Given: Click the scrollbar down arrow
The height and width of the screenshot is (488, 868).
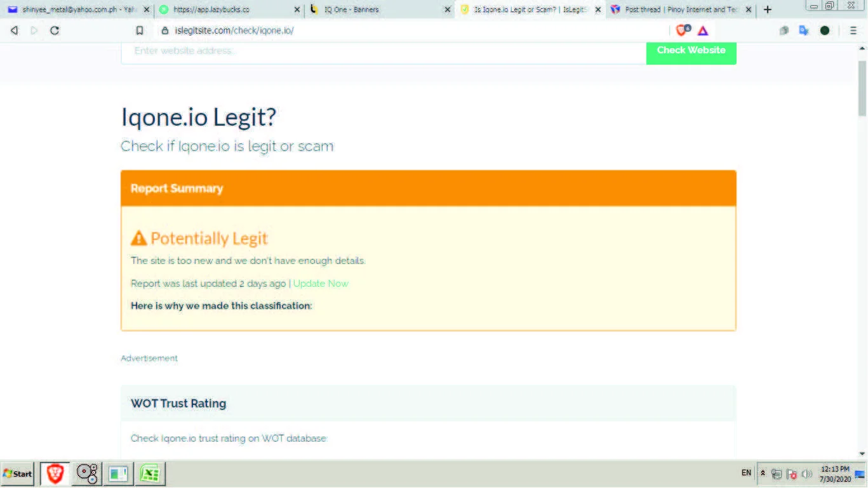Looking at the screenshot, I should [862, 454].
